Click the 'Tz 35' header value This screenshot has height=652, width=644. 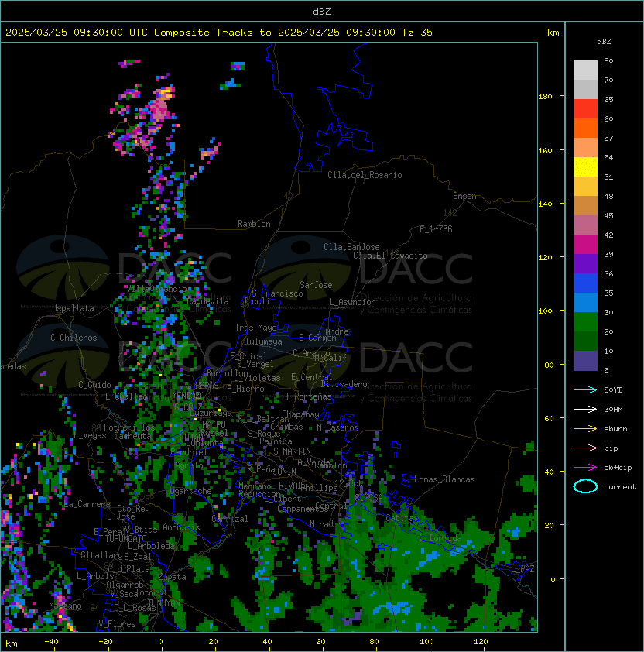[x=417, y=33]
